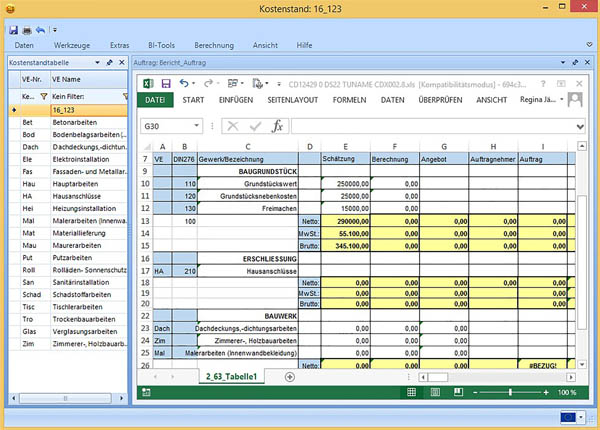Select the Verglasungsarbeiten row
The width and height of the screenshot is (600, 430).
pyautogui.click(x=68, y=331)
